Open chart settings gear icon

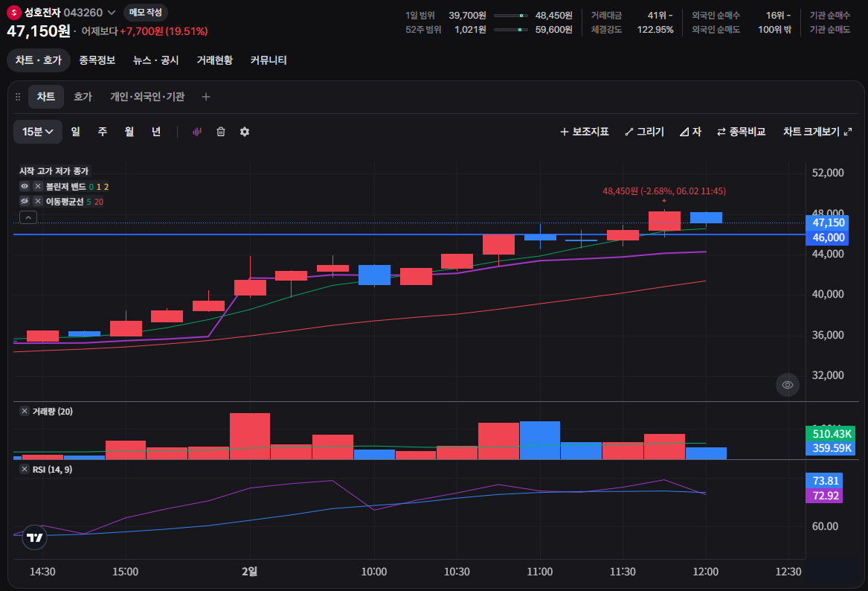click(245, 132)
